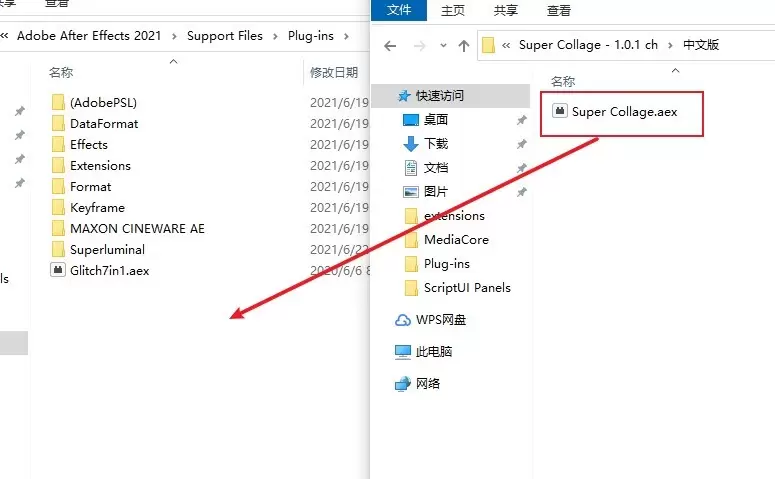
Task: Click the Desktop (桌面) icon in sidebar
Action: [x=411, y=120]
